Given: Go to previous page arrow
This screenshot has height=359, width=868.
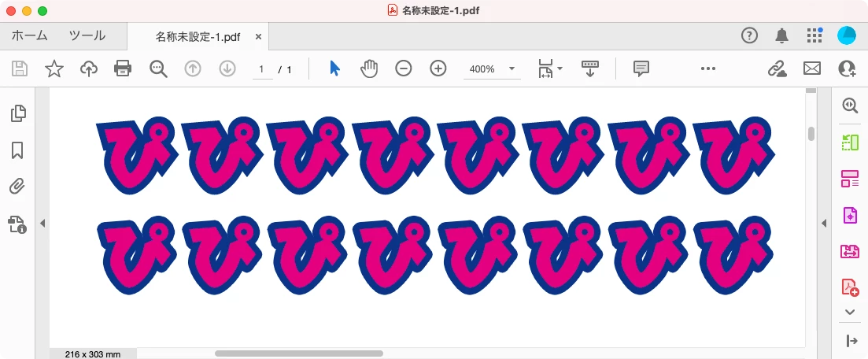Looking at the screenshot, I should [193, 68].
